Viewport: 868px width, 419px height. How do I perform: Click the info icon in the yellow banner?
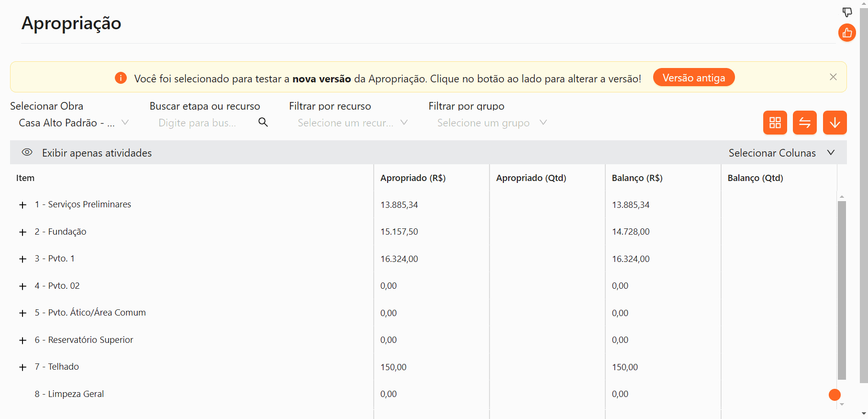121,78
